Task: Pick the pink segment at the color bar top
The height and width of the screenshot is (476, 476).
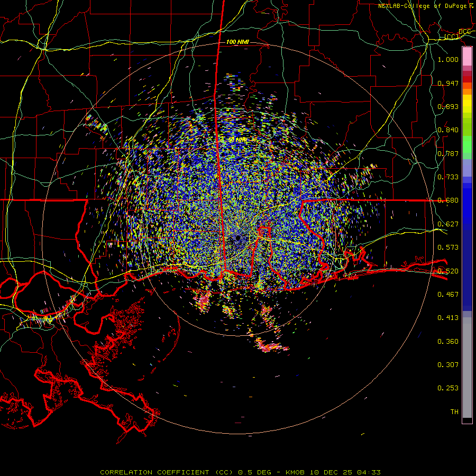Action: 467,57
